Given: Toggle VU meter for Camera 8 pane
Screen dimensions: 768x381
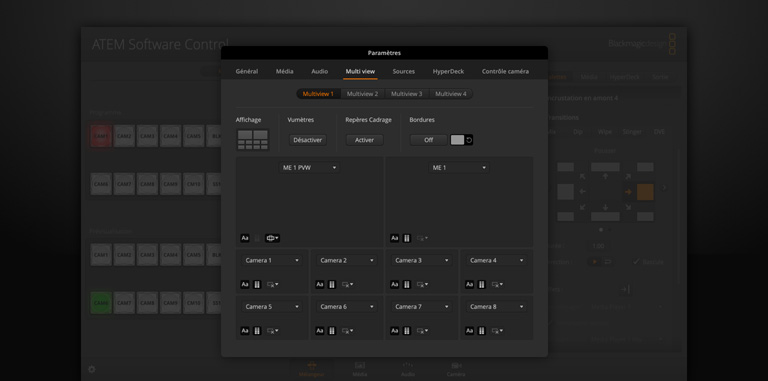Looking at the screenshot, I should [x=481, y=331].
